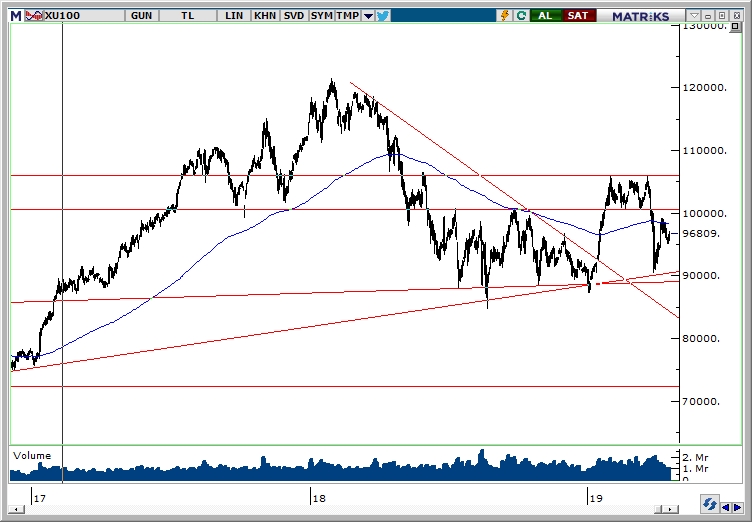Toggle the SVD button
This screenshot has height=522, width=752.
coord(294,16)
